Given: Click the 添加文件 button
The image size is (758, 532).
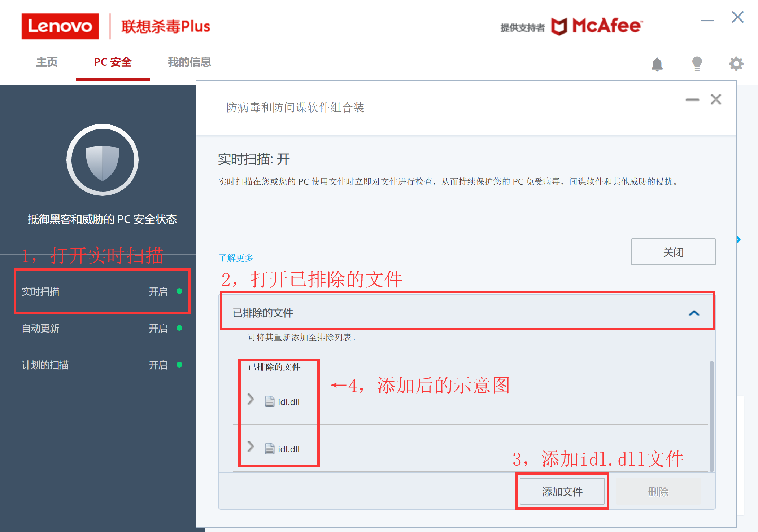Looking at the screenshot, I should pos(562,491).
